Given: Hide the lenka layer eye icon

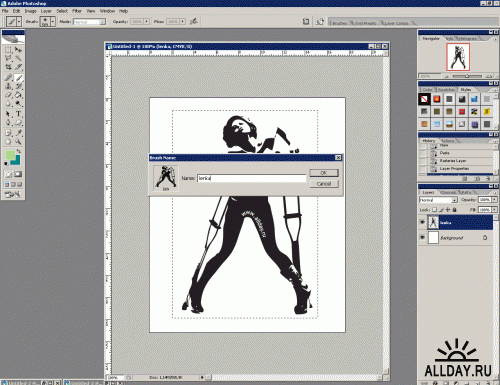Looking at the screenshot, I should pos(422,222).
